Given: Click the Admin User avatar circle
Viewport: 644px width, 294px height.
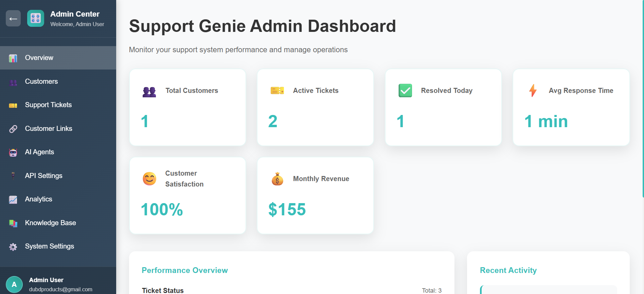Looking at the screenshot, I should 14,285.
